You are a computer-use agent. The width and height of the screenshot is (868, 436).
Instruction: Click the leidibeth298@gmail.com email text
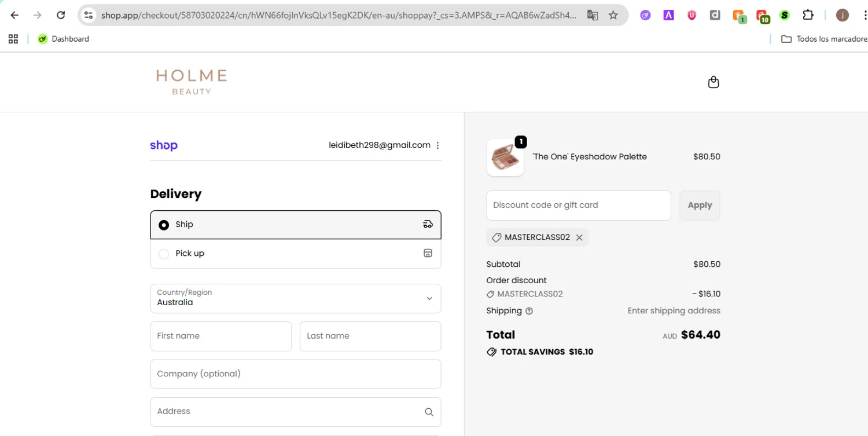pyautogui.click(x=380, y=145)
